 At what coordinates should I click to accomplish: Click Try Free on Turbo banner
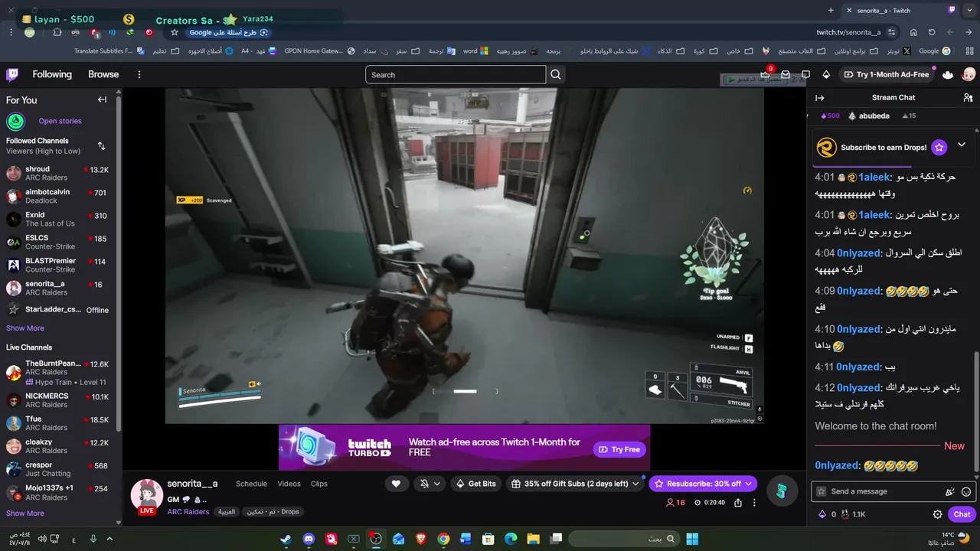coord(619,449)
